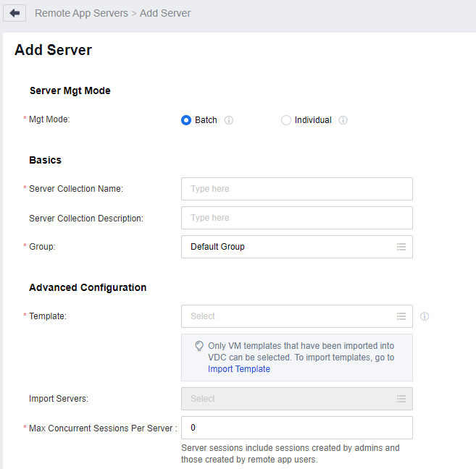This screenshot has width=476, height=469.
Task: Click Max Concurrent Sessions Per Server field
Action: point(296,428)
